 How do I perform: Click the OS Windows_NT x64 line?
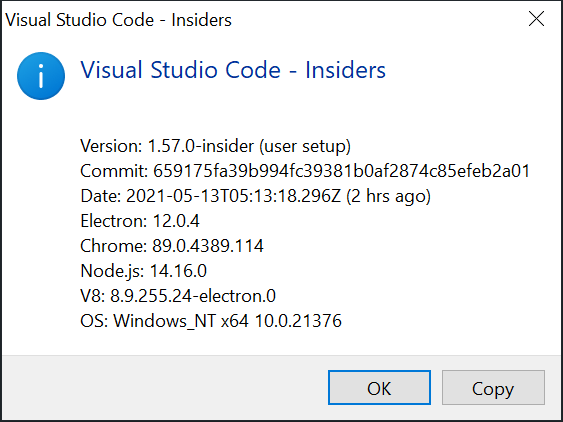[x=211, y=321]
